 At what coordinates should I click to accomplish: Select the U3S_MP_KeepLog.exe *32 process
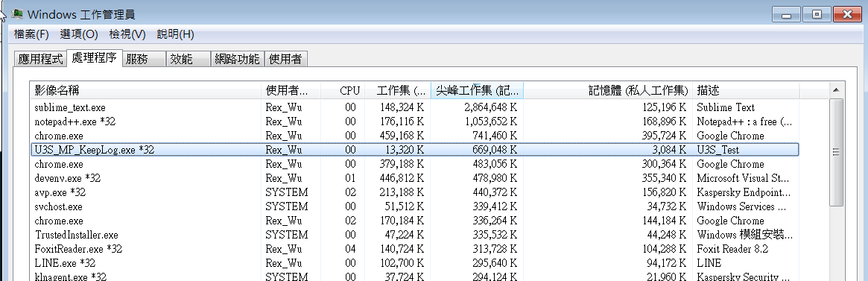coord(414,150)
